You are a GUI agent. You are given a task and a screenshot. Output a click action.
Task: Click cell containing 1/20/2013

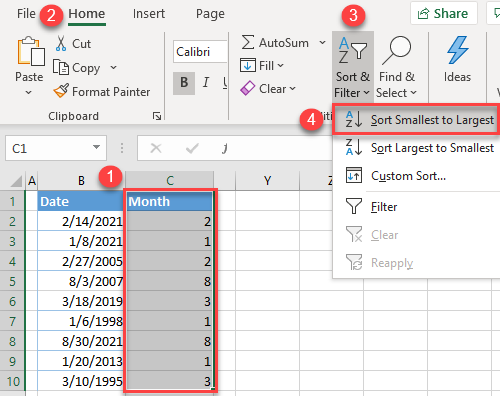(81, 361)
